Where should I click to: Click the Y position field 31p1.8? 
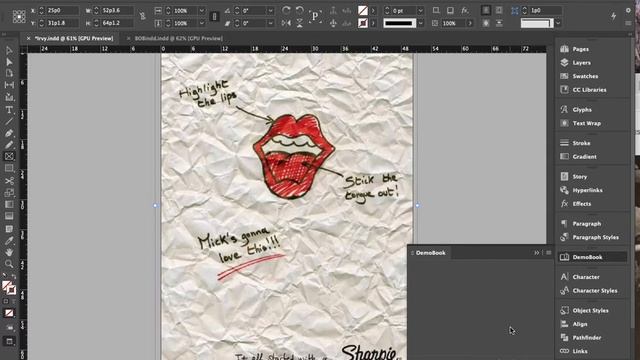[x=62, y=23]
